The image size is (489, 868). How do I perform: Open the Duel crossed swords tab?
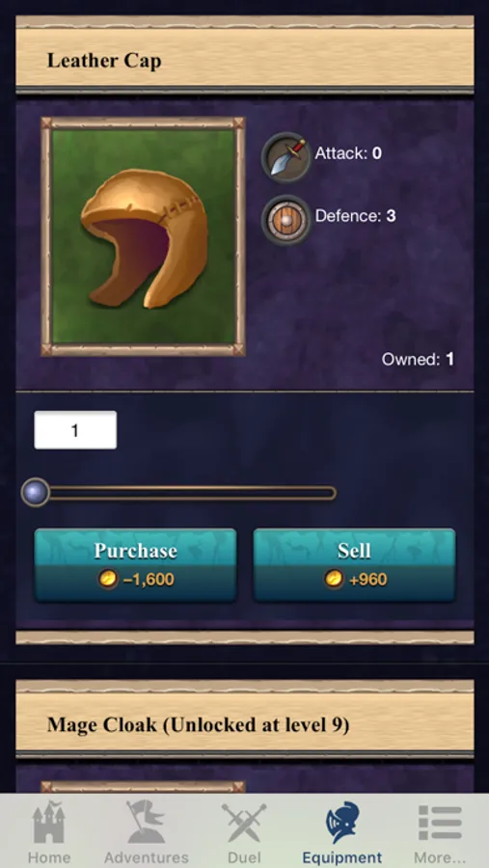coord(244,832)
